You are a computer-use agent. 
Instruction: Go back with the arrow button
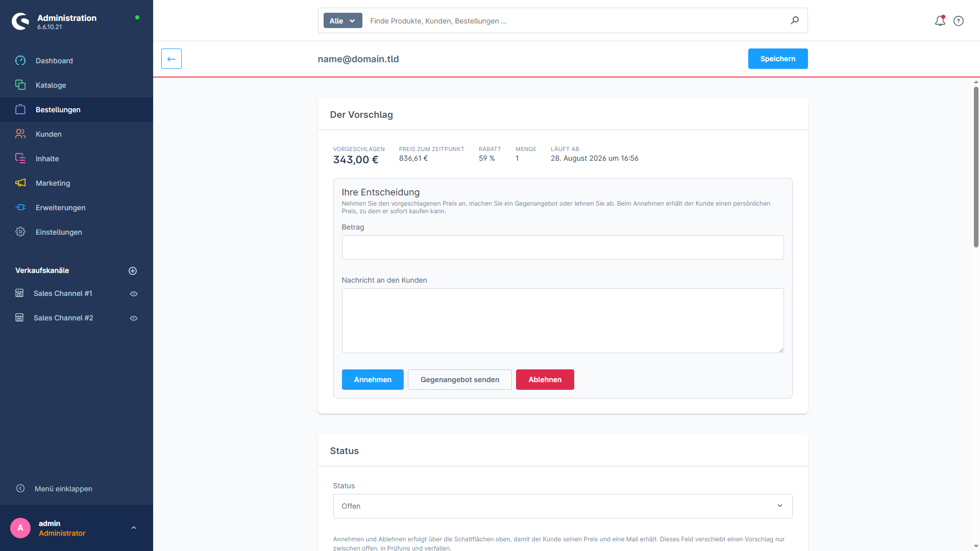[171, 59]
